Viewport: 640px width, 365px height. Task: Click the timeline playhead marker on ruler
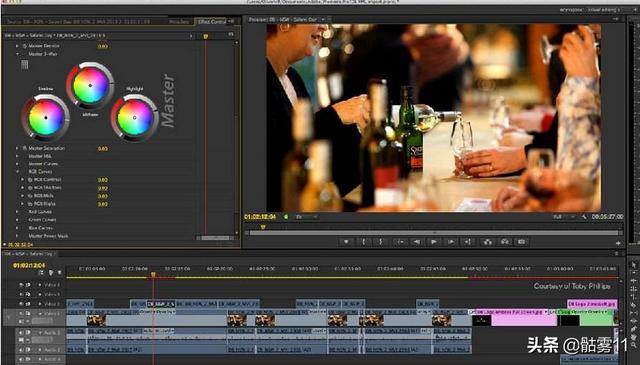pyautogui.click(x=153, y=274)
